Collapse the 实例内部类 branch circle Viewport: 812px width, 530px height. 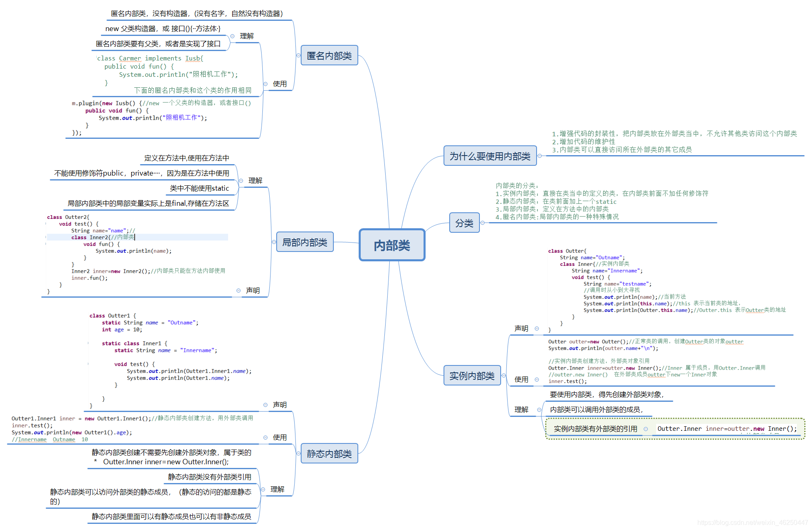click(x=504, y=376)
